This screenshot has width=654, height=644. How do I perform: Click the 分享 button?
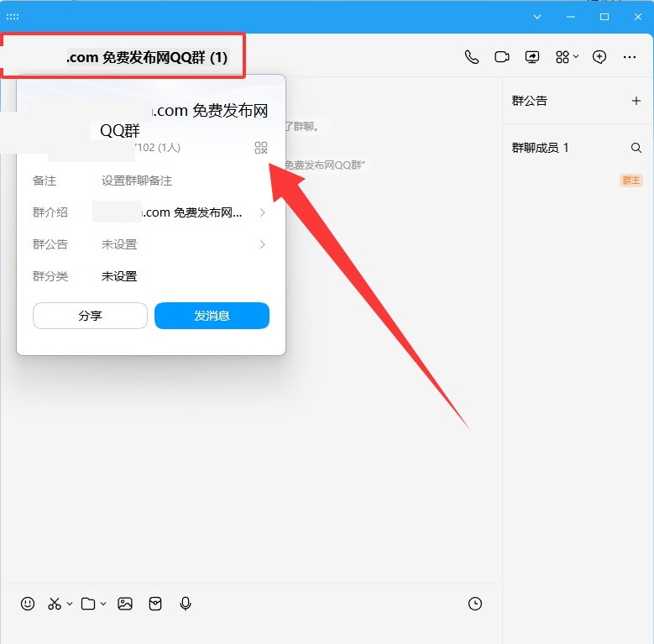(90, 316)
